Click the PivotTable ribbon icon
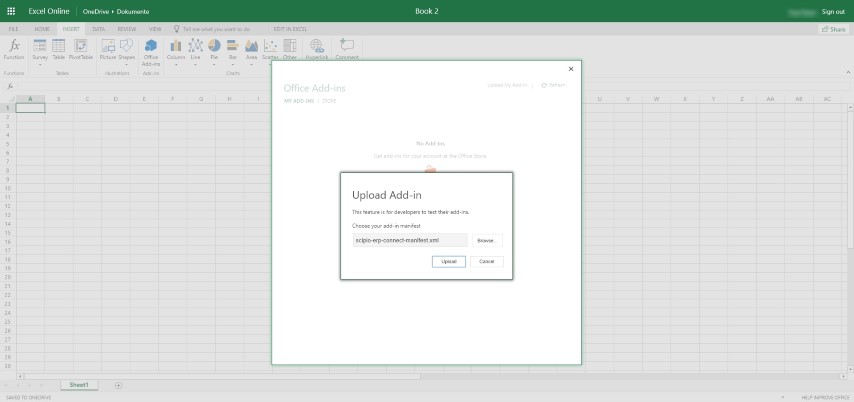Screen dimensions: 854x402 pyautogui.click(x=81, y=49)
